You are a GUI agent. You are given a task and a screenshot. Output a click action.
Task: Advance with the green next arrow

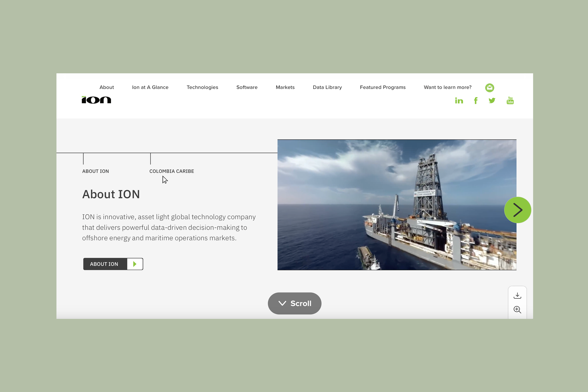517,210
